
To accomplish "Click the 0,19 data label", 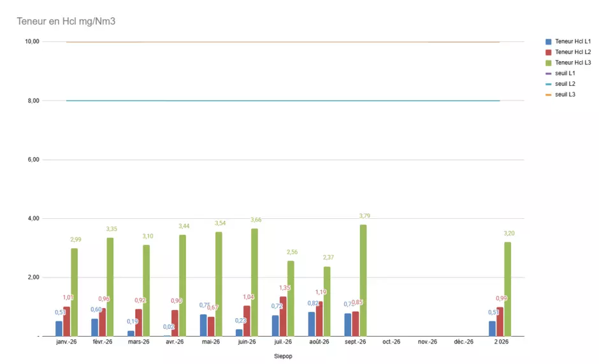I will [133, 321].
